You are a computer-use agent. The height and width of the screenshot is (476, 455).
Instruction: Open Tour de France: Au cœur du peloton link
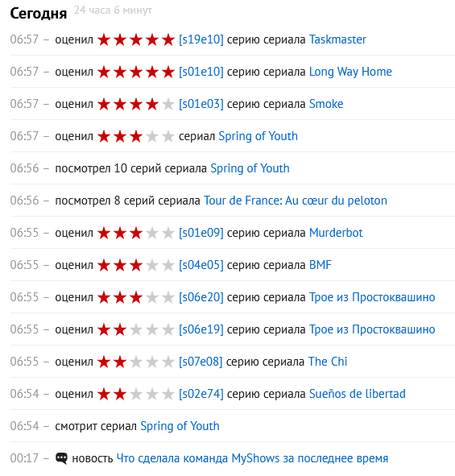[296, 201]
